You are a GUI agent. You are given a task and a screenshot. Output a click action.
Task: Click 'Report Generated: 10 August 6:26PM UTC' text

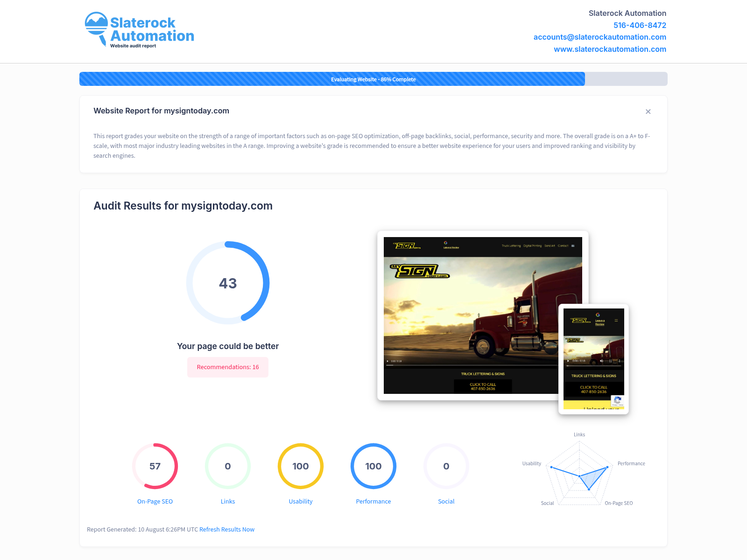pos(142,529)
